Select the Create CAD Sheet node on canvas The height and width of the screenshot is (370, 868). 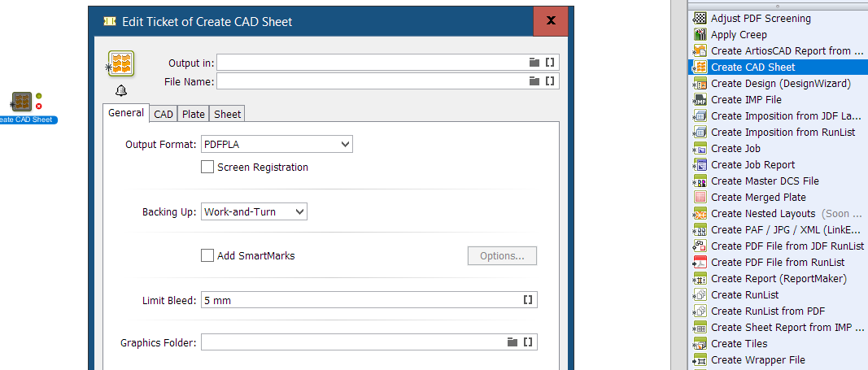point(22,102)
